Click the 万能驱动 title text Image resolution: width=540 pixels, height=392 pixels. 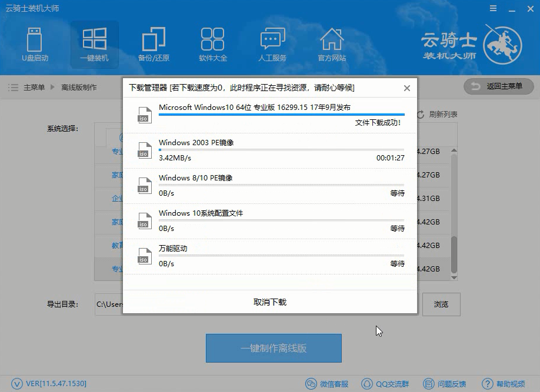[173, 249]
